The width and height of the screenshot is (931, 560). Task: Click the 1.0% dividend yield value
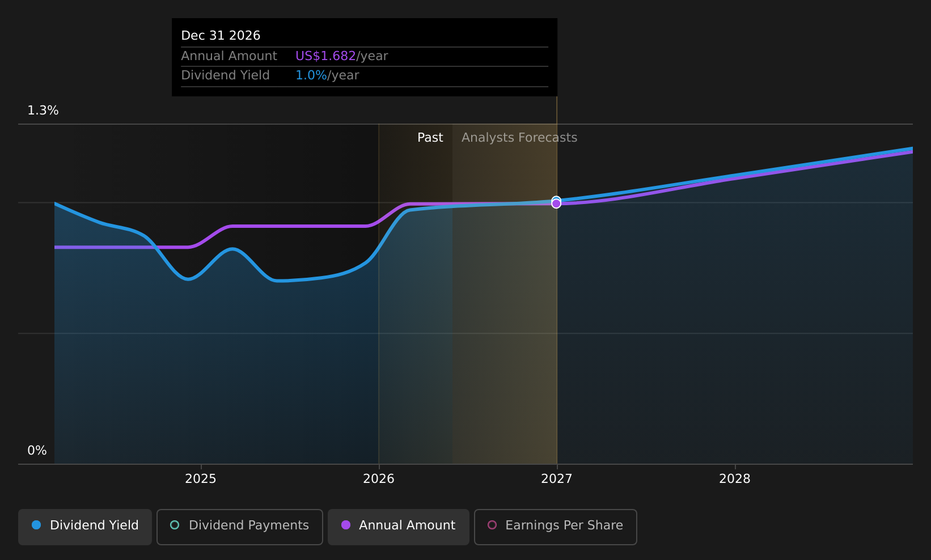click(311, 75)
